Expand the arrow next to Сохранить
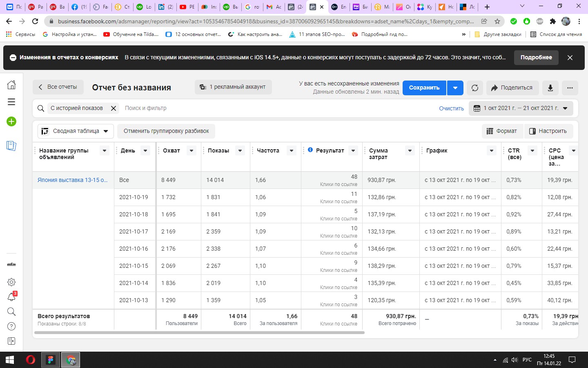Image resolution: width=588 pixels, height=368 pixels. coord(455,88)
